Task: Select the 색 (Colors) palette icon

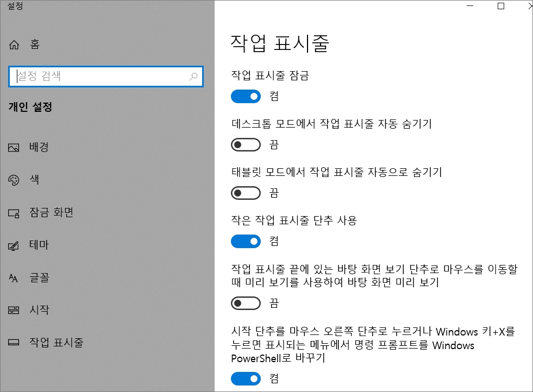Action: click(14, 180)
